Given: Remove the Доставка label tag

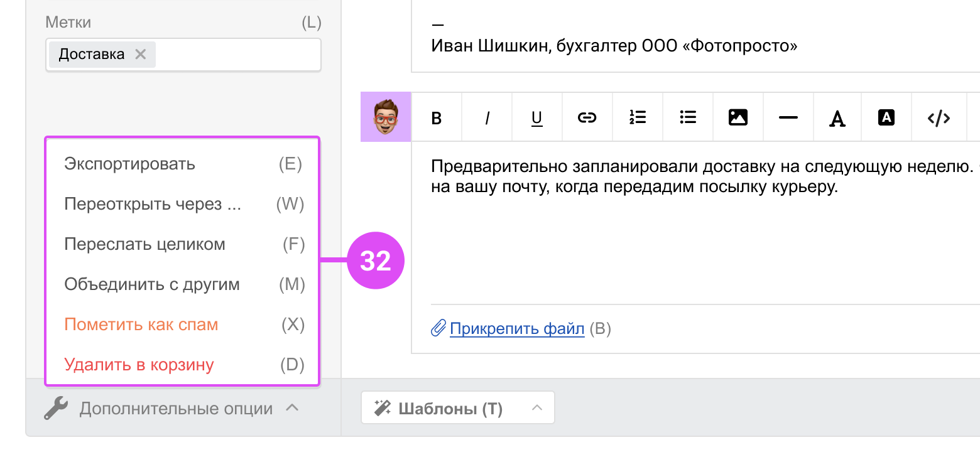Looking at the screenshot, I should coord(141,55).
